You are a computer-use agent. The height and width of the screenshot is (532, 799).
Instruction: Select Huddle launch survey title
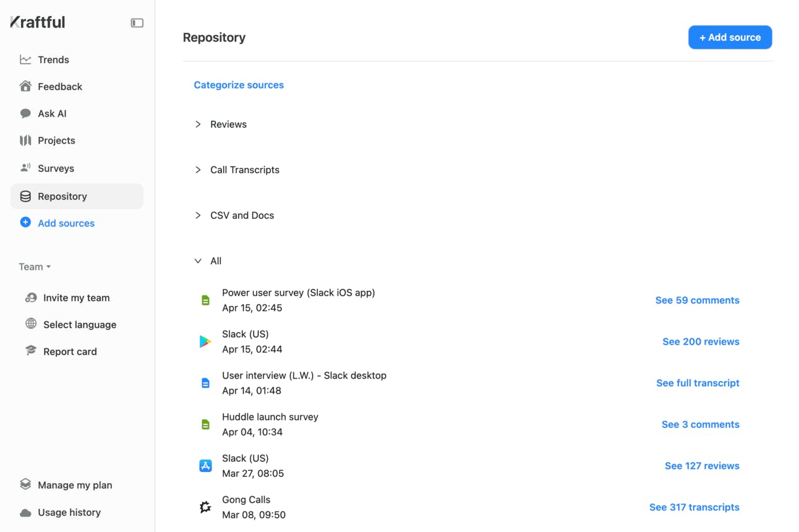270,417
